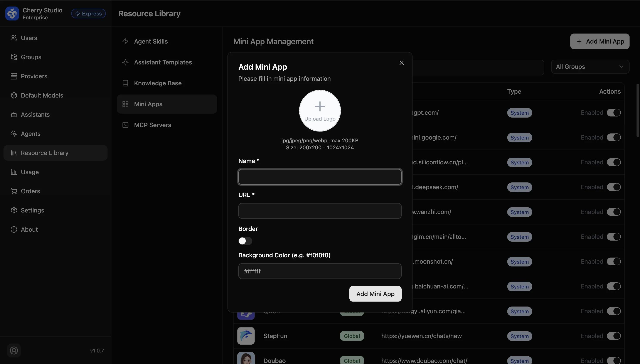The height and width of the screenshot is (364, 640).
Task: Open the Default Models cube icon
Action: pyautogui.click(x=14, y=95)
